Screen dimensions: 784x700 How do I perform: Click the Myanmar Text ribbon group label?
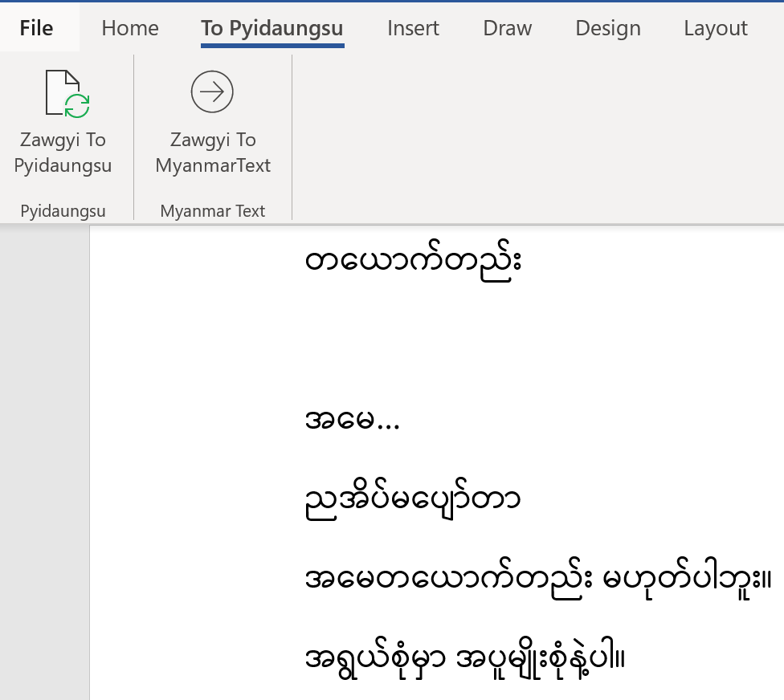pyautogui.click(x=212, y=210)
